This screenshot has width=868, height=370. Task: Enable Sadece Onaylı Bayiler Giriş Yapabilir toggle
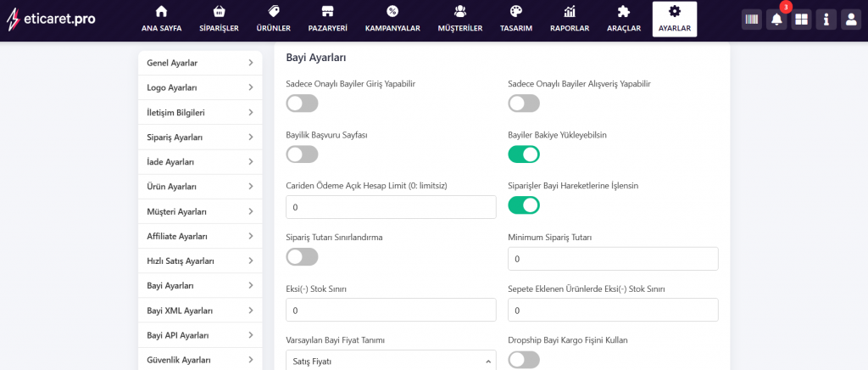[x=302, y=104]
